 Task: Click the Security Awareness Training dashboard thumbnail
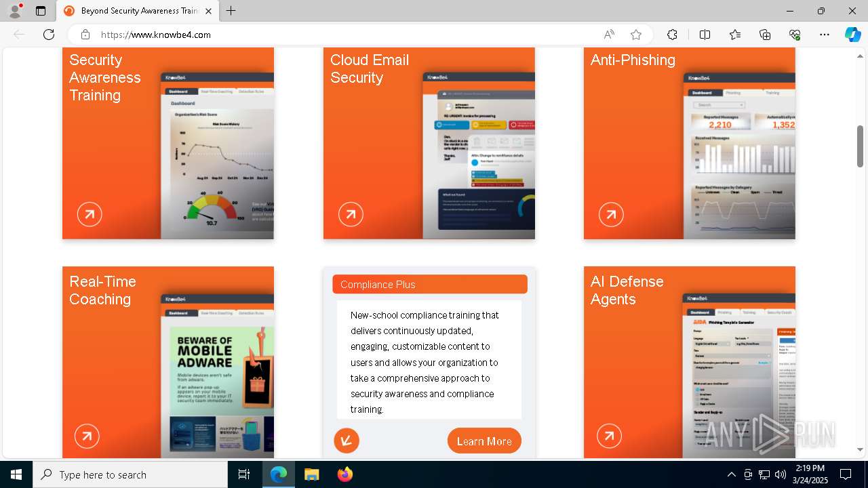(217, 155)
